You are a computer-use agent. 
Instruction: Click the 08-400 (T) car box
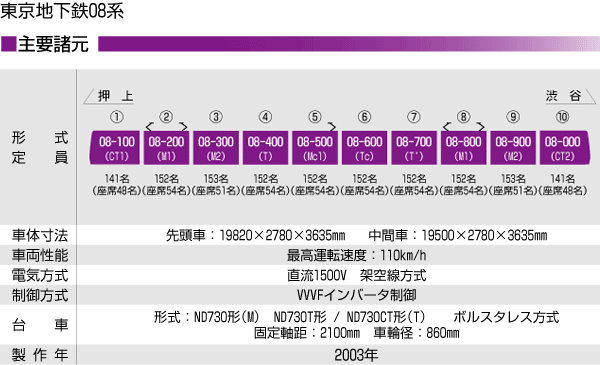coord(265,148)
